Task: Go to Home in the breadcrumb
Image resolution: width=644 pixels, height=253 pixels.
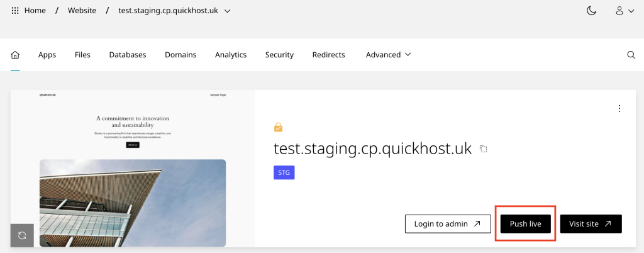Action: 35,11
